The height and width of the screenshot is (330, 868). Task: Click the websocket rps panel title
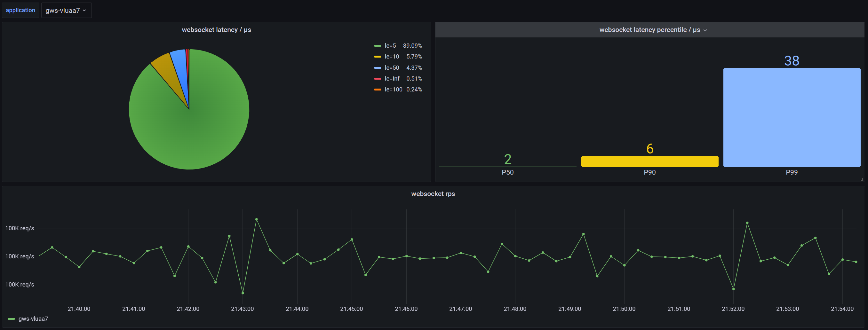coord(433,194)
